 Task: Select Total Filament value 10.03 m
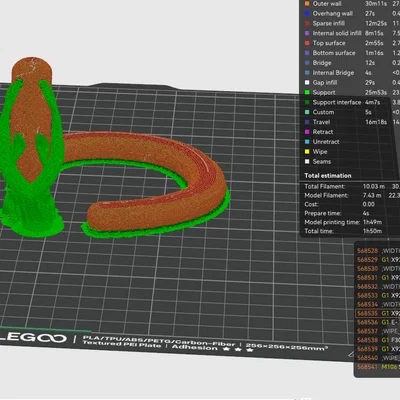[x=374, y=187]
